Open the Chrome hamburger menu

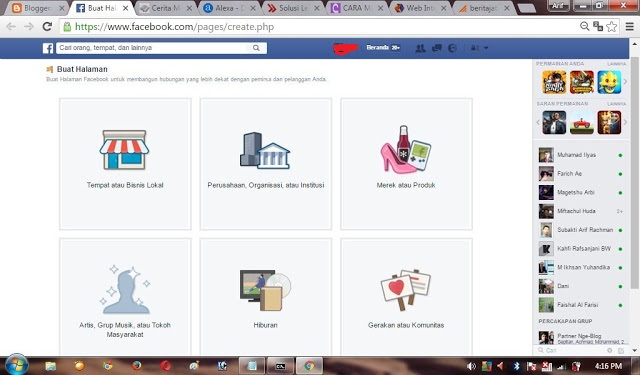(x=629, y=27)
